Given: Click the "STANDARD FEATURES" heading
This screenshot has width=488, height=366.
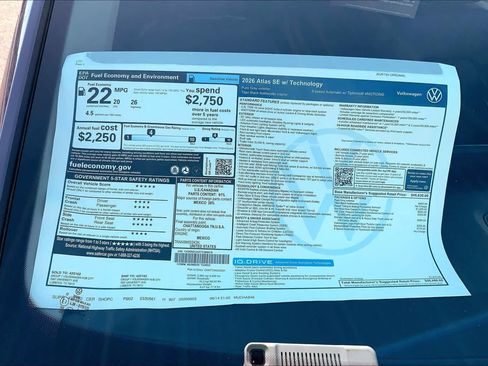Looking at the screenshot, I should tap(260, 100).
